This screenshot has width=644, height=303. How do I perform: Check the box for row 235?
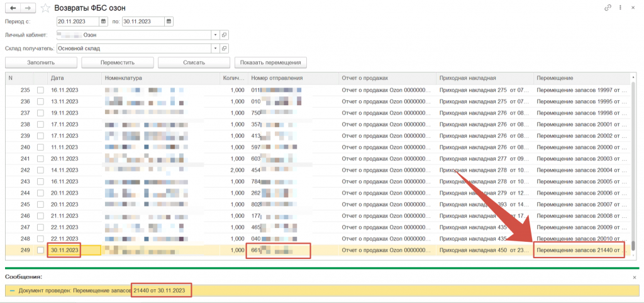[x=41, y=90]
